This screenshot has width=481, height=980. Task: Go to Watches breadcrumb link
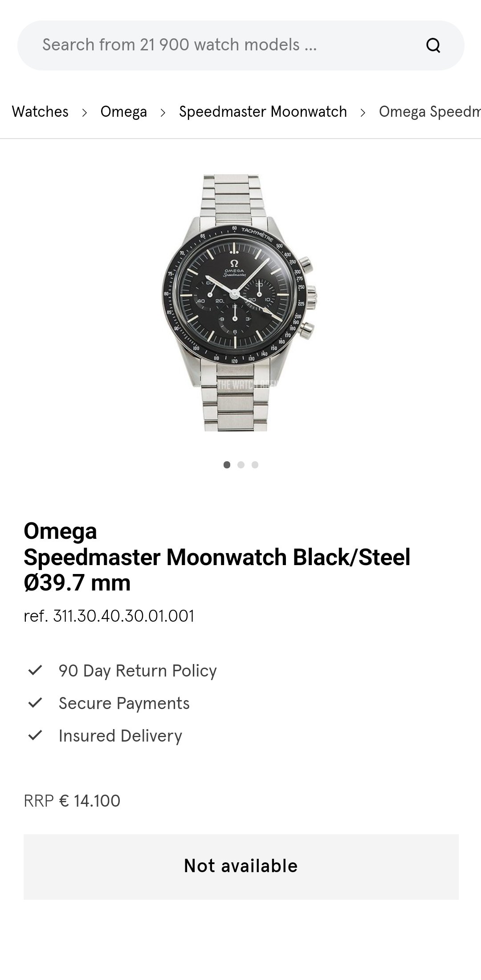coord(40,111)
